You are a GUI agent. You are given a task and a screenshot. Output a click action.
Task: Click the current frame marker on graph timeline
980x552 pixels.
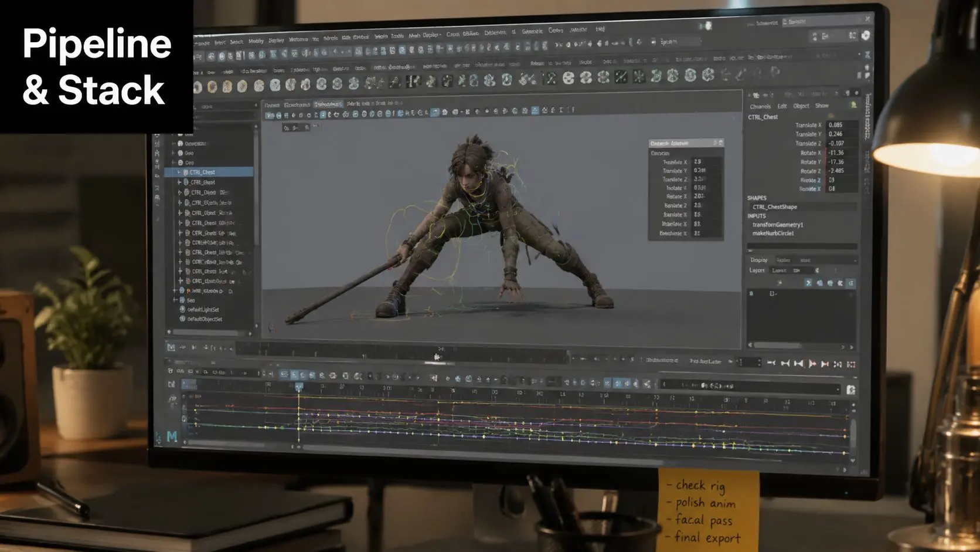[x=299, y=387]
